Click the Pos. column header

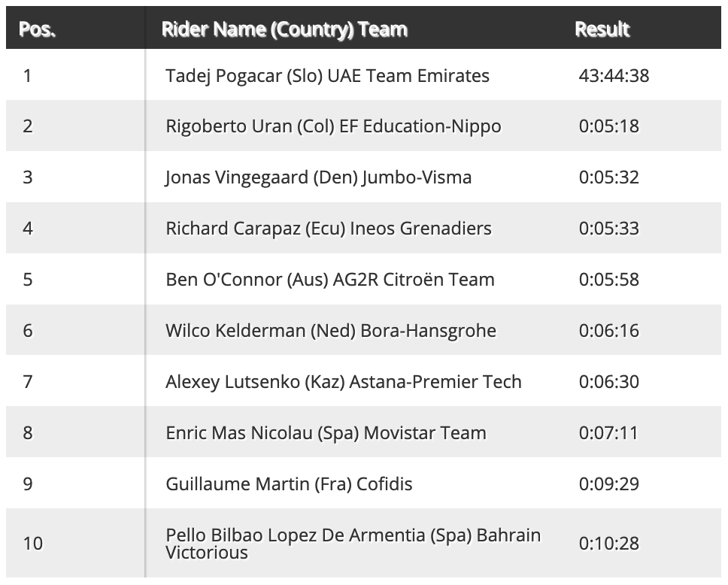[x=37, y=29]
